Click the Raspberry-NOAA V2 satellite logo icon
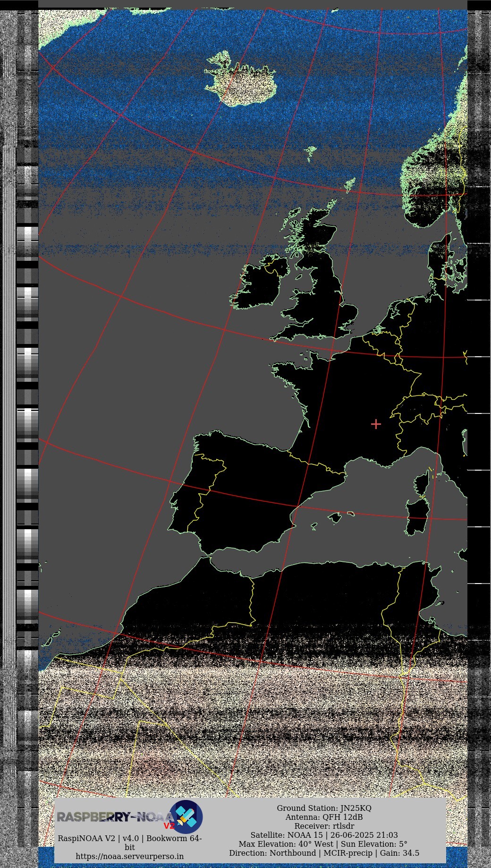This screenshot has width=491, height=868. click(x=186, y=816)
